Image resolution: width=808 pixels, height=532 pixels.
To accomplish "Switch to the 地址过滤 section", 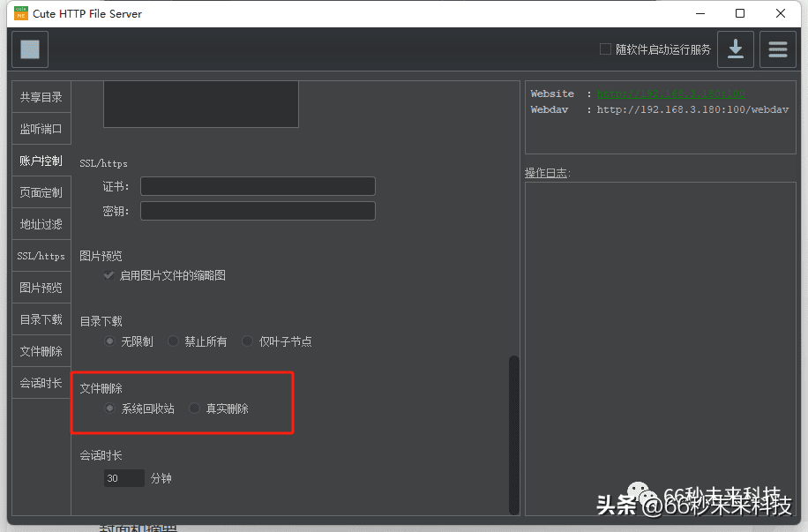I will (41, 224).
